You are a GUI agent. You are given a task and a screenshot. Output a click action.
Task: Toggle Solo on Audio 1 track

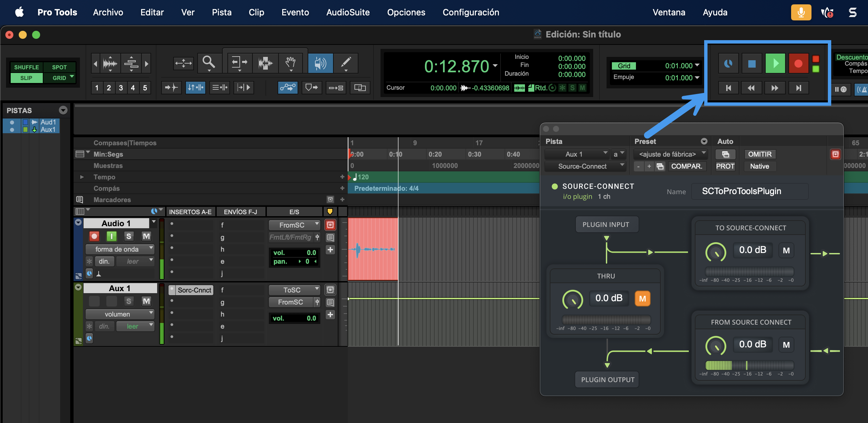(128, 236)
